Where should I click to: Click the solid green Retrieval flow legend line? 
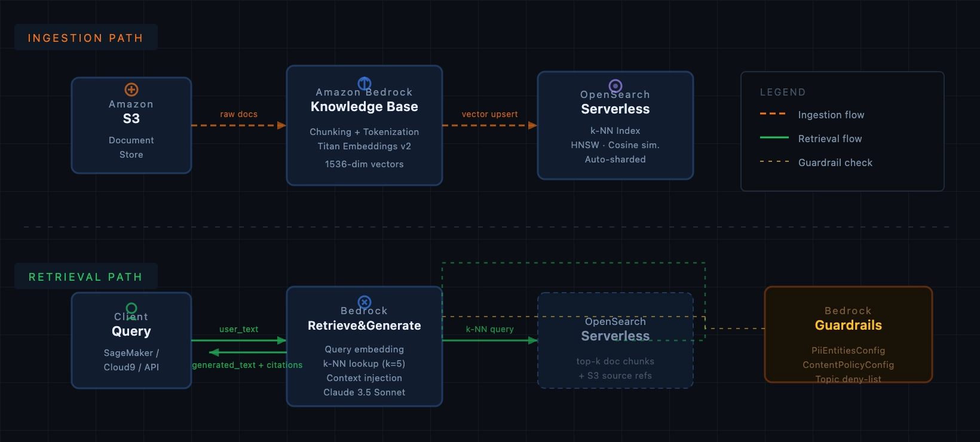pyautogui.click(x=774, y=137)
